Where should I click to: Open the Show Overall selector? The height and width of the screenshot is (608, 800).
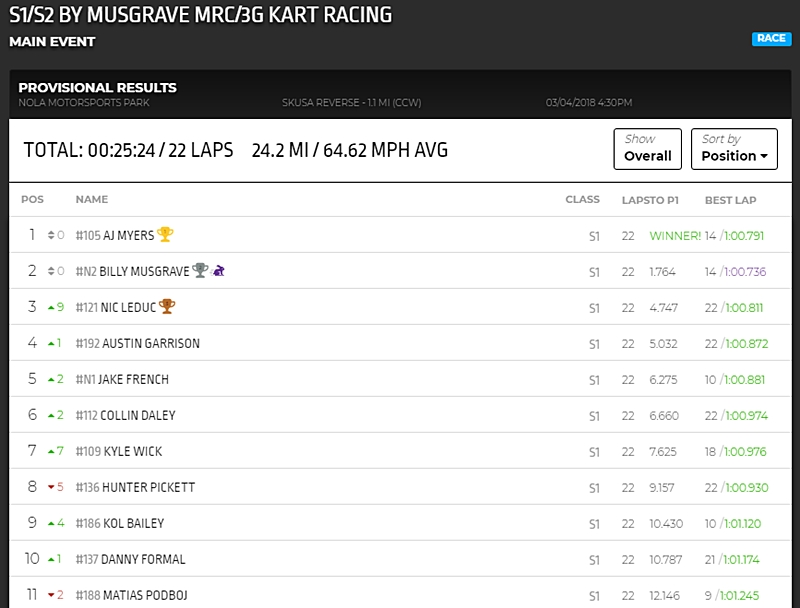click(x=647, y=149)
